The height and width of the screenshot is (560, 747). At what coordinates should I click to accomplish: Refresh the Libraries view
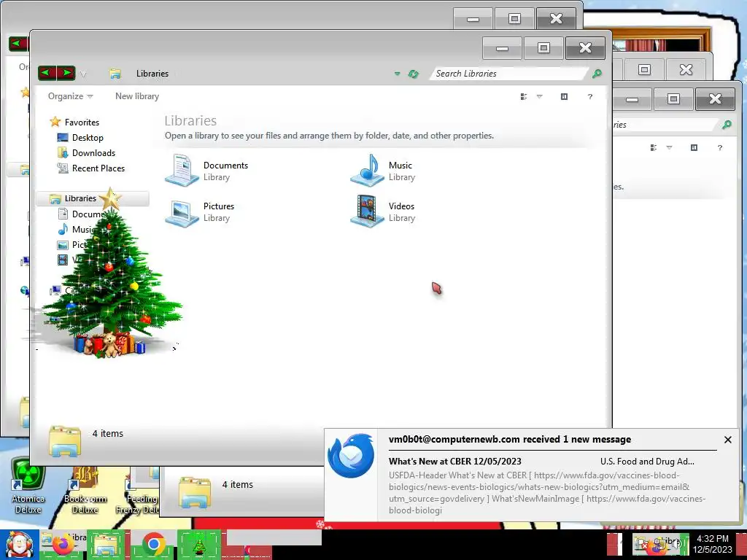tap(413, 74)
